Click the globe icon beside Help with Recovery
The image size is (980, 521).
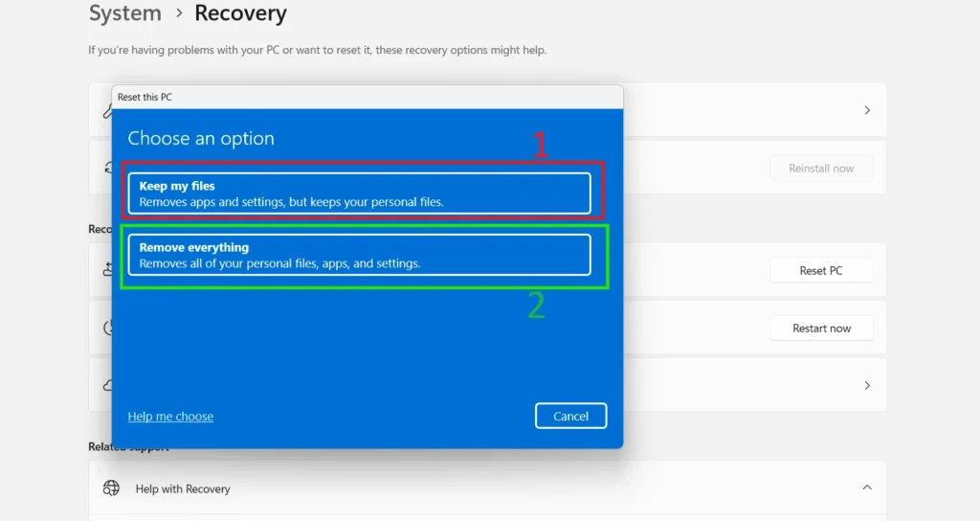tap(111, 488)
